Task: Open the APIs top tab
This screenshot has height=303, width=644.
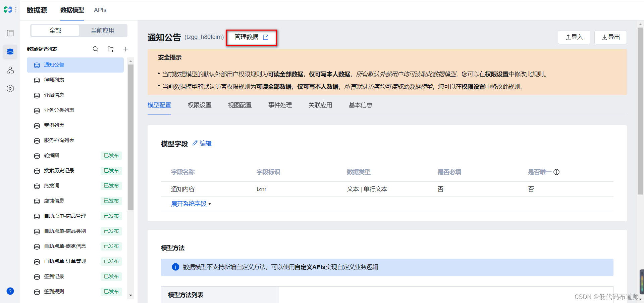Action: pyautogui.click(x=100, y=10)
